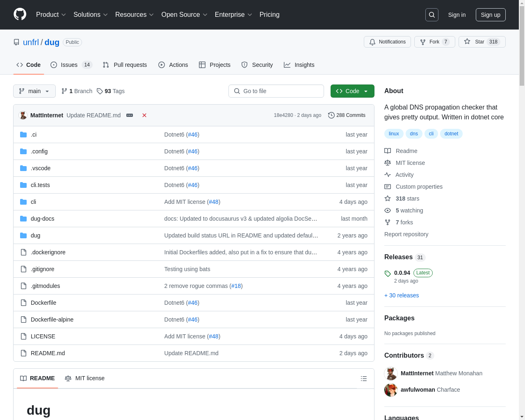This screenshot has width=525, height=420.
Task: Open MIT license link in About
Action: 404,163
